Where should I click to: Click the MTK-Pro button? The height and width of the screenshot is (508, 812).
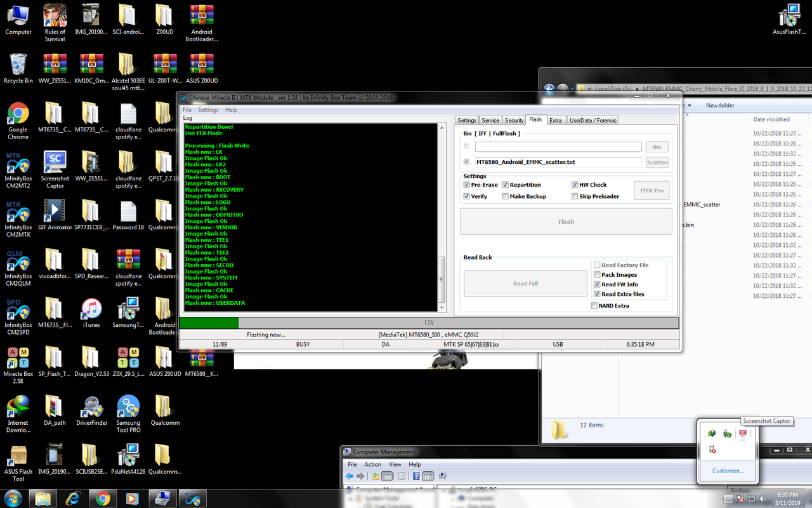652,190
